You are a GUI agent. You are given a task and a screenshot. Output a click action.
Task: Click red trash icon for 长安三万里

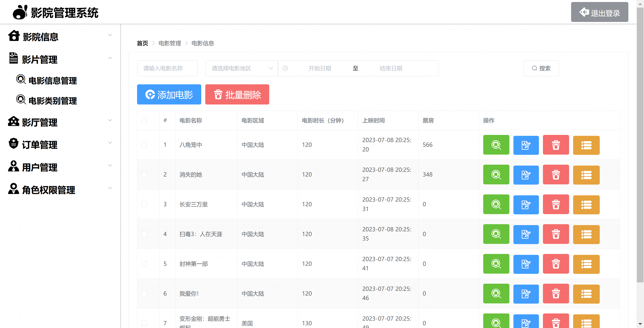click(555, 204)
